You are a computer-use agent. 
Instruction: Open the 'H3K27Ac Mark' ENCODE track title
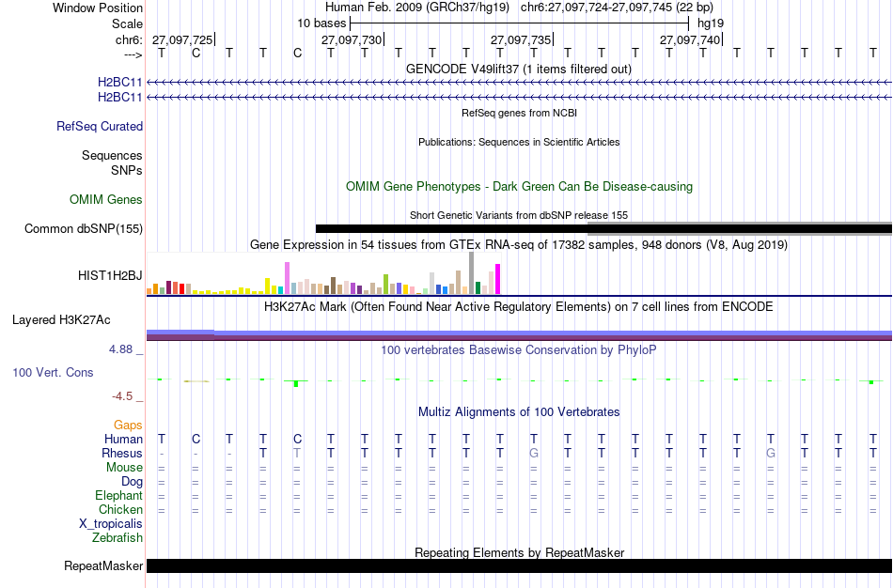pyautogui.click(x=519, y=307)
